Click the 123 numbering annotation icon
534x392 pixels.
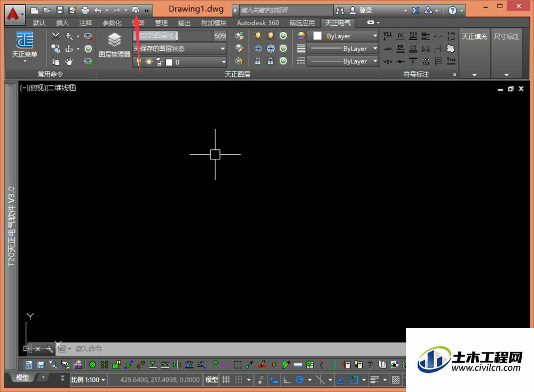[426, 61]
